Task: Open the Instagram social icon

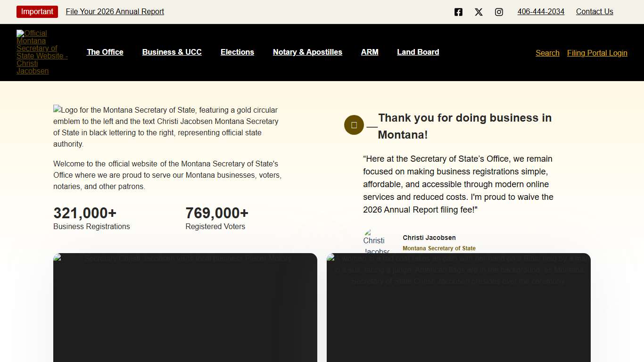Action: coord(499,12)
